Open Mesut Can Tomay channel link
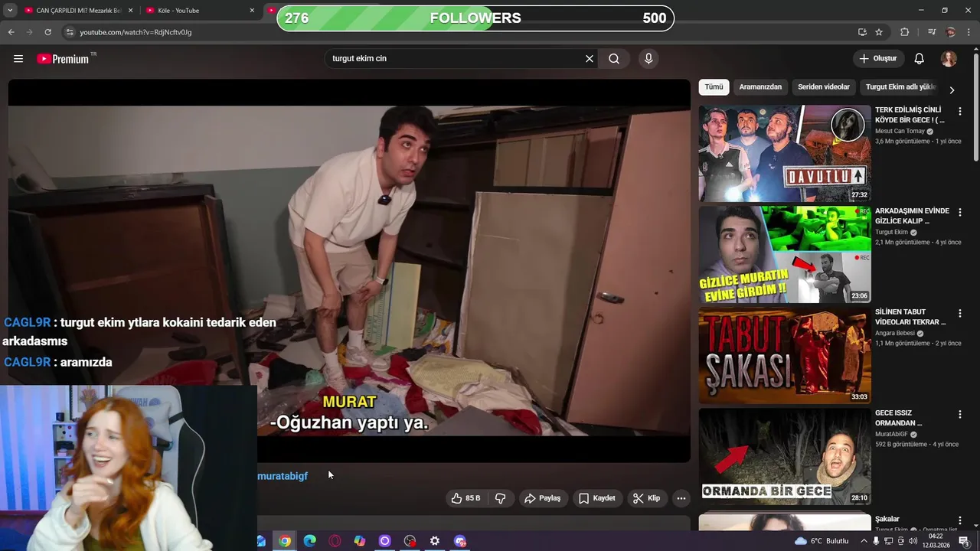 point(900,132)
